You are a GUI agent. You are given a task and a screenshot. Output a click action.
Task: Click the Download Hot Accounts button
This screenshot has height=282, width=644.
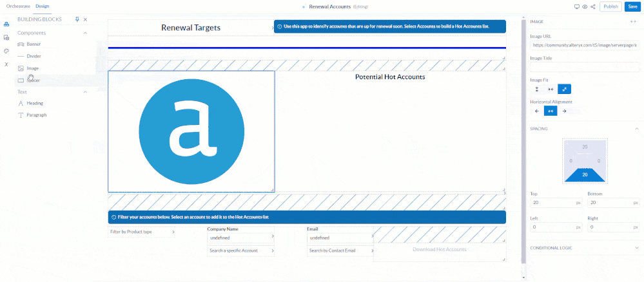tap(440, 250)
